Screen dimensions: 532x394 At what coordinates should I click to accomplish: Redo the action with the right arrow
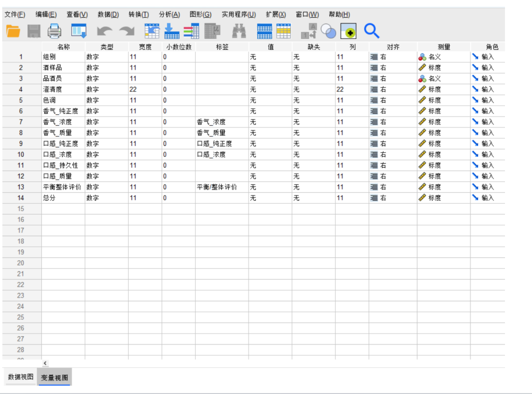(x=127, y=31)
